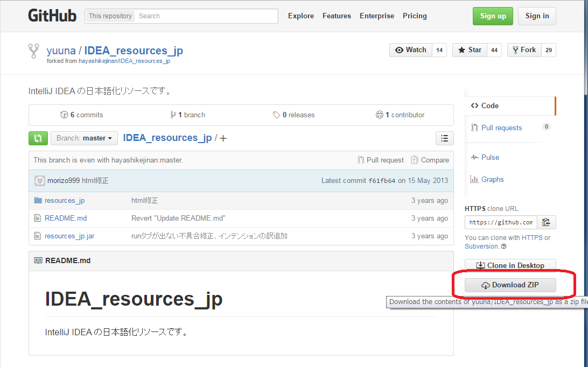Click the Subversion clone link
Viewport: 588px width, 367px height.
481,246
